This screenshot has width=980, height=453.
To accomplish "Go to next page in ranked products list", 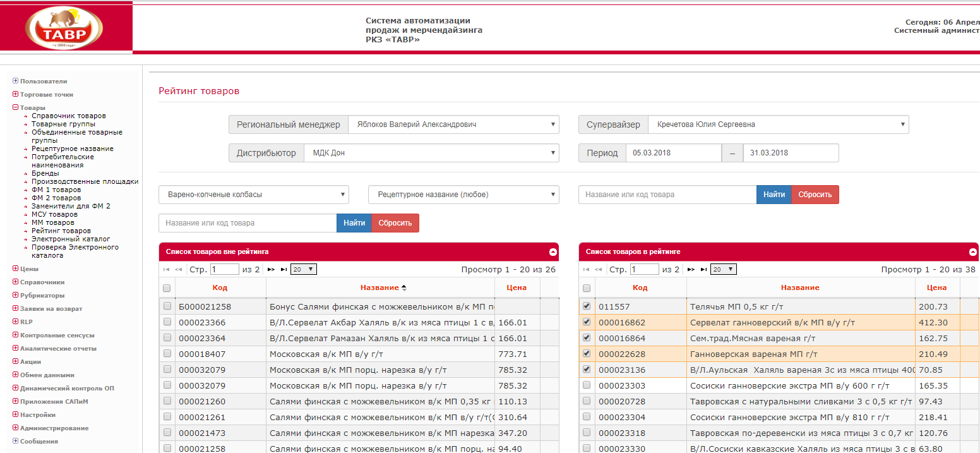I will [x=691, y=269].
